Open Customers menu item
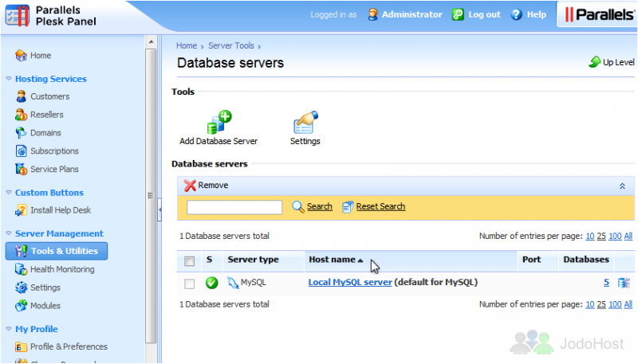This screenshot has height=364, width=638. point(50,96)
